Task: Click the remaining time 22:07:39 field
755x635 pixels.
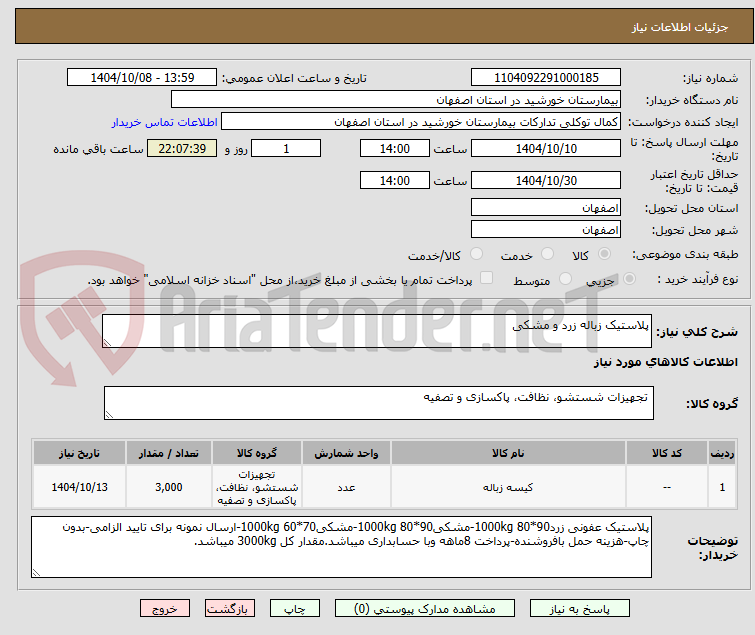Action: (182, 148)
